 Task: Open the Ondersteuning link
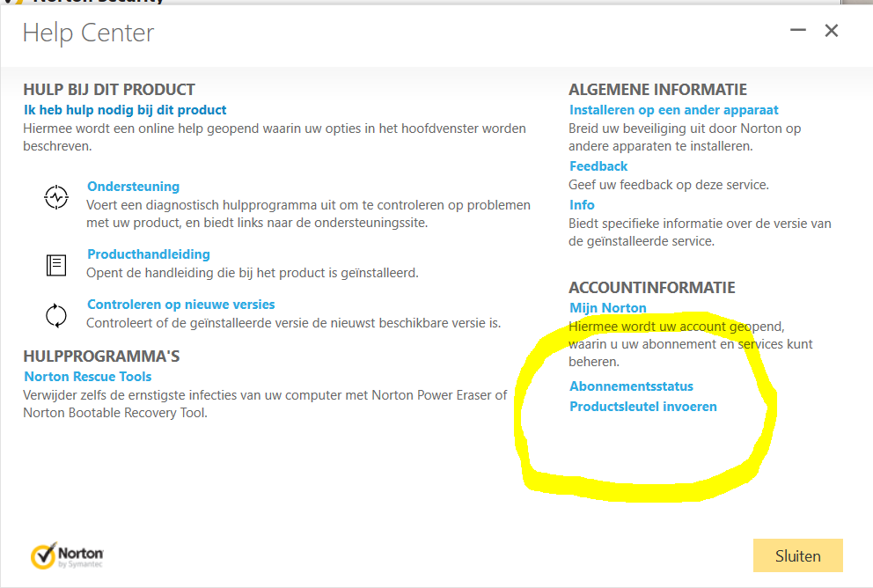(134, 186)
